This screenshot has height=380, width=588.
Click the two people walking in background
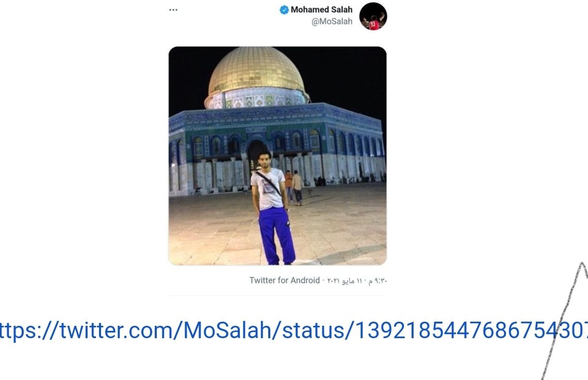click(293, 187)
